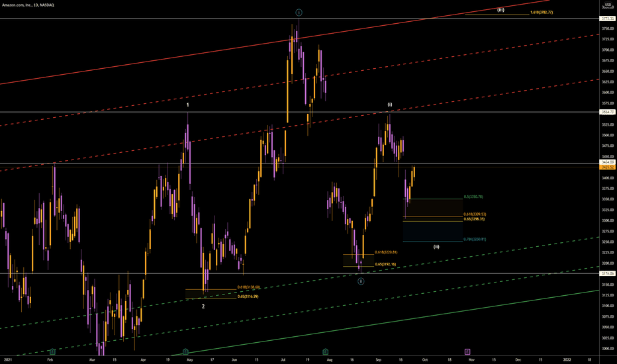
Task: Open the green earnings marker before May
Action: (x=186, y=351)
